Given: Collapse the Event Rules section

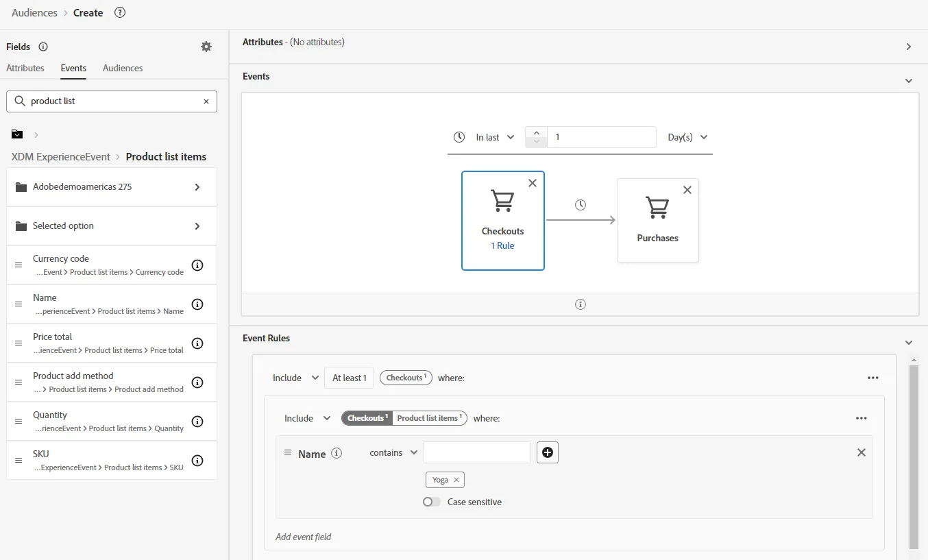Looking at the screenshot, I should tap(909, 343).
